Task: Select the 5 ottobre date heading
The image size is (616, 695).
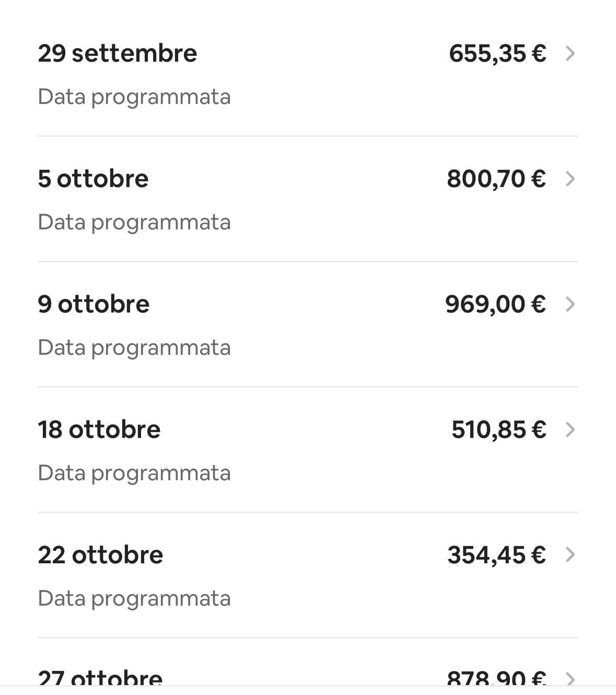Action: tap(93, 179)
